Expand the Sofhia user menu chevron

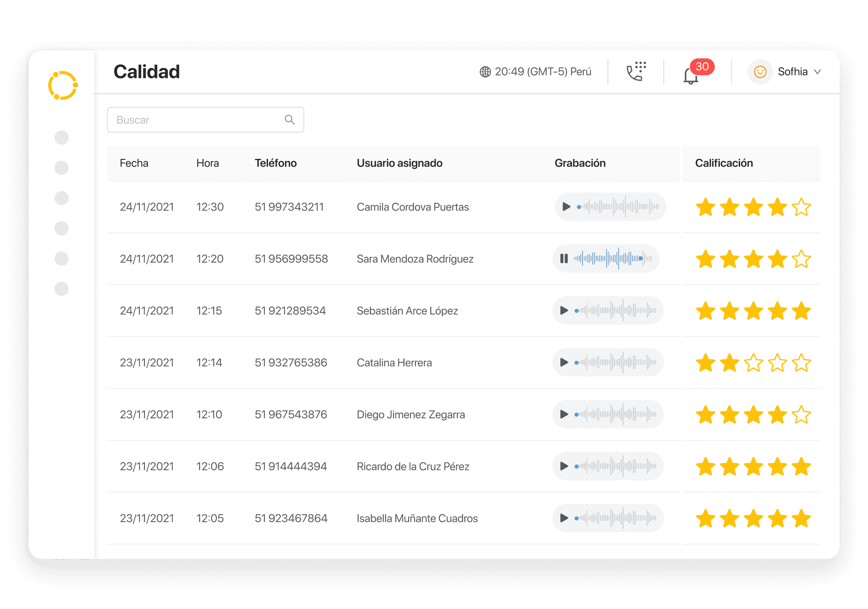pyautogui.click(x=817, y=71)
